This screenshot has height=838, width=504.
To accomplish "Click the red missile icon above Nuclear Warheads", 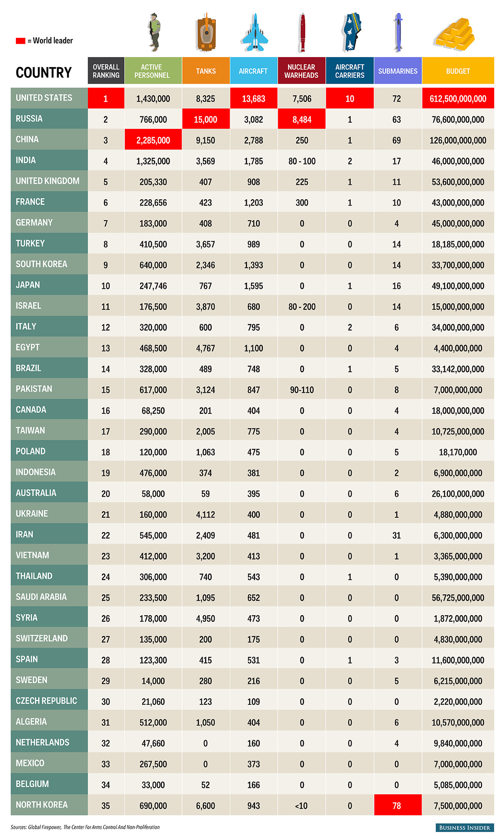I will point(303,33).
